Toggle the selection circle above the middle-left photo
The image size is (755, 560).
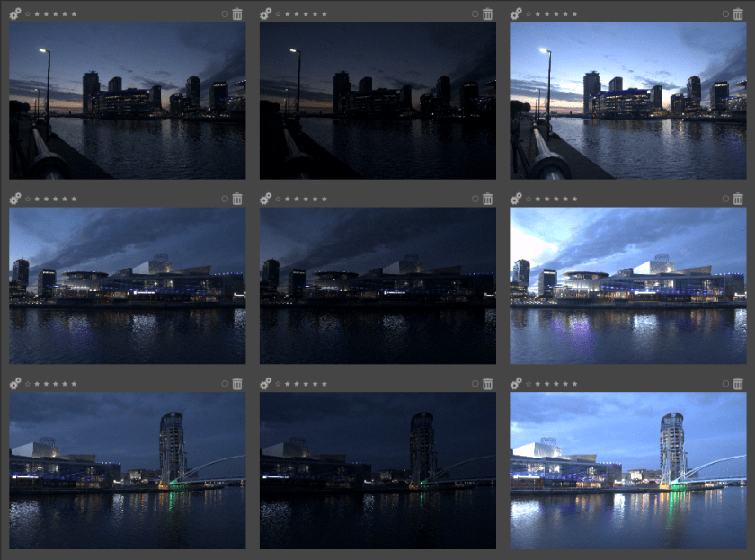[225, 198]
